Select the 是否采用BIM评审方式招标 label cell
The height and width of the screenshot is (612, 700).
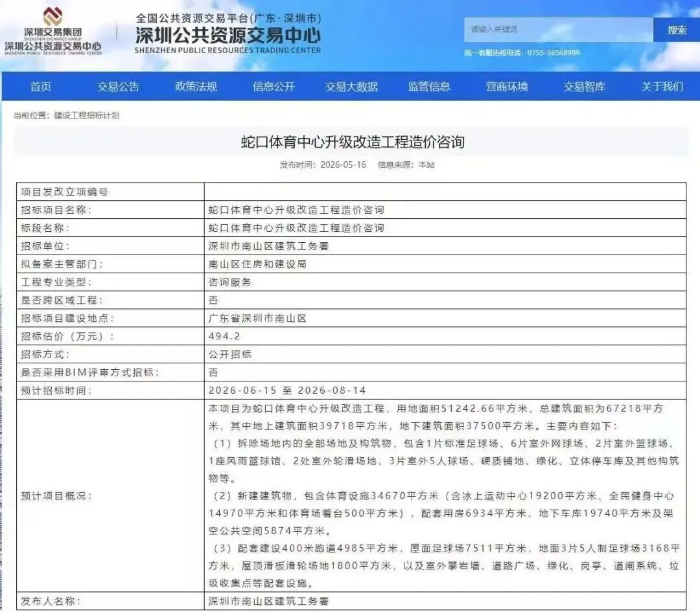[110, 372]
